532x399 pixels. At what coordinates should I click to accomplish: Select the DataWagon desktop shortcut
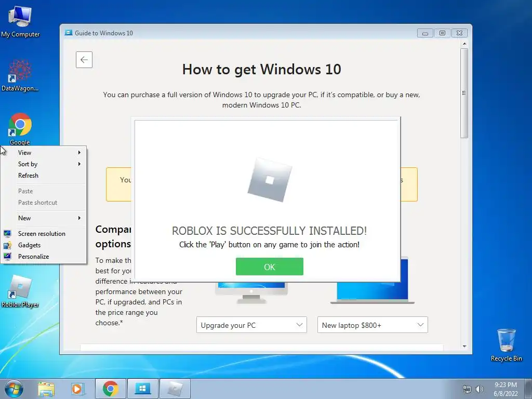tap(20, 75)
